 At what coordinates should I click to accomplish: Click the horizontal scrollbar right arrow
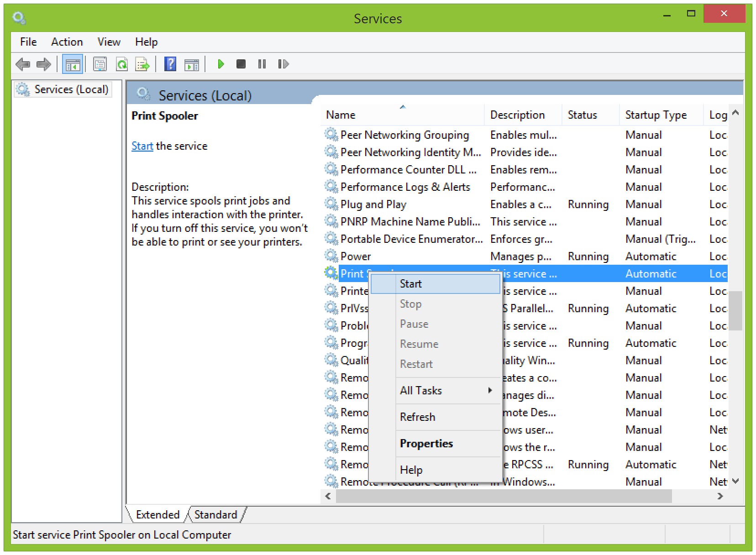(x=720, y=496)
